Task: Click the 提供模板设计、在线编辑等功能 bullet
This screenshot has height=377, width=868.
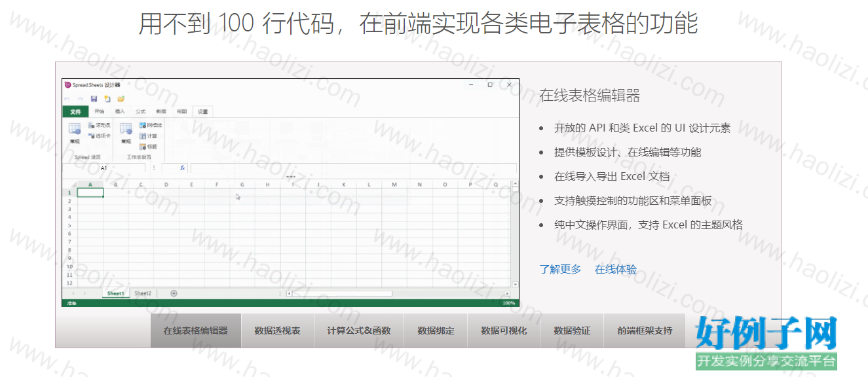Action: [x=628, y=152]
